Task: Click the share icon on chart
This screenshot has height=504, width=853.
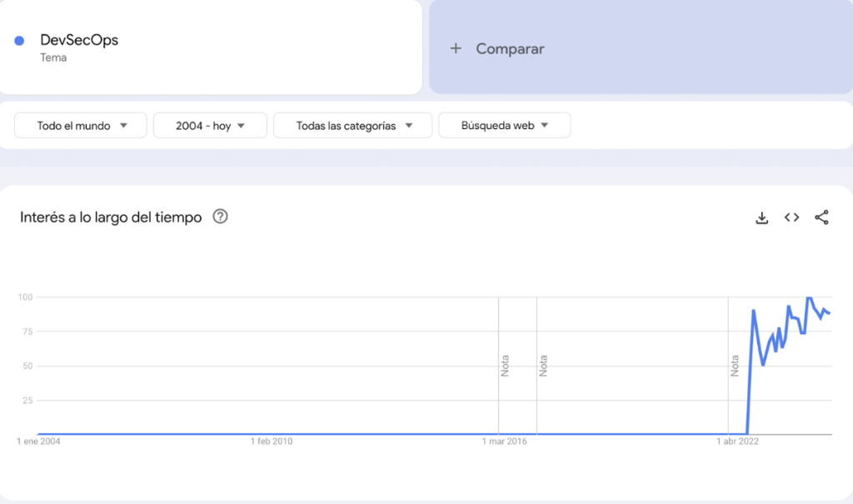Action: [x=821, y=217]
